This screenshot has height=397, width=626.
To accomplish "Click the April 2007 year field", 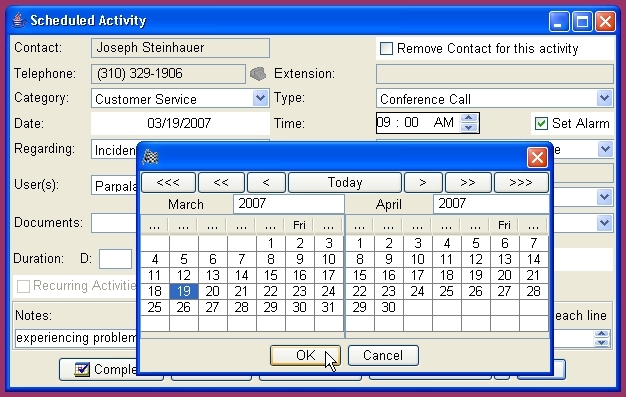I will tap(490, 204).
